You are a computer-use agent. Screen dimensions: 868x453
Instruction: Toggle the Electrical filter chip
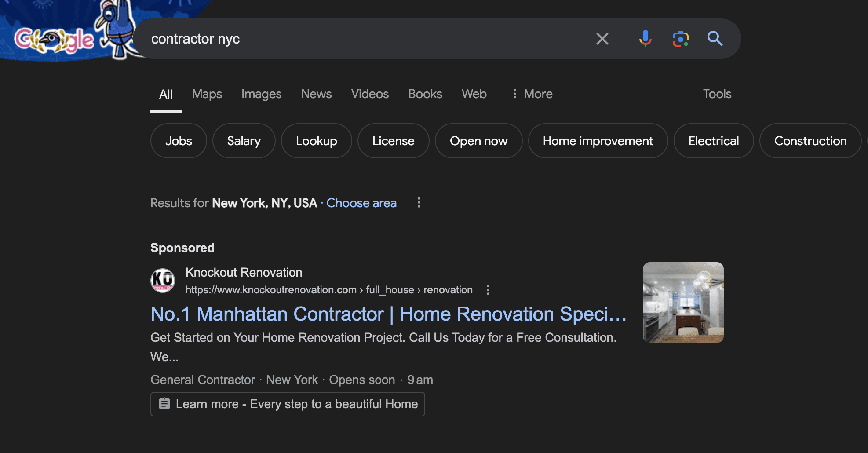(x=713, y=141)
